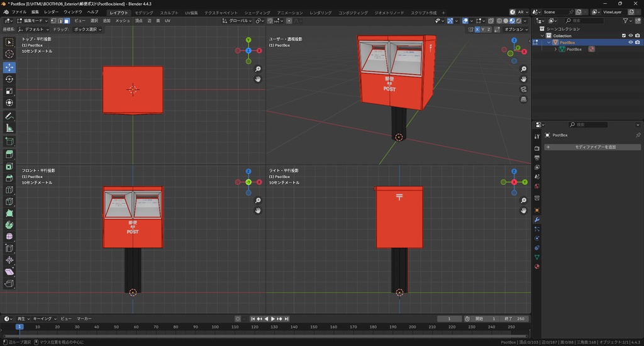644x346 pixels.
Task: Select the Rotate tool in left toolbar
Action: pyautogui.click(x=9, y=79)
